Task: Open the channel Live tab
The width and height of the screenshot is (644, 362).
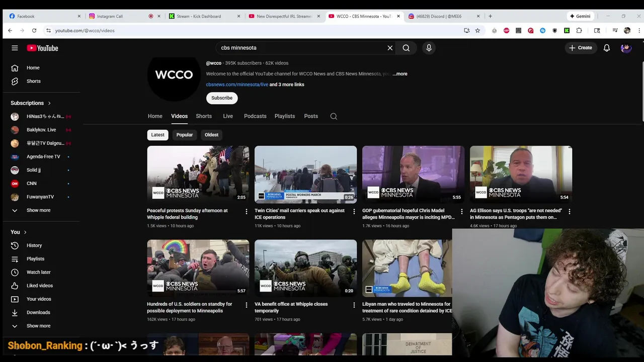Action: 228,116
